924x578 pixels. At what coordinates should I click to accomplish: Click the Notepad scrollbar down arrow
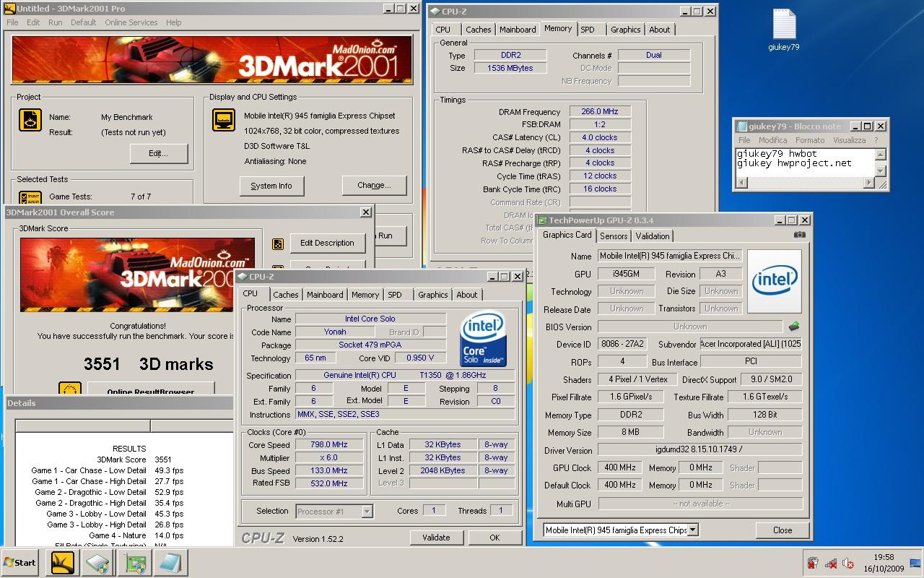[x=880, y=171]
